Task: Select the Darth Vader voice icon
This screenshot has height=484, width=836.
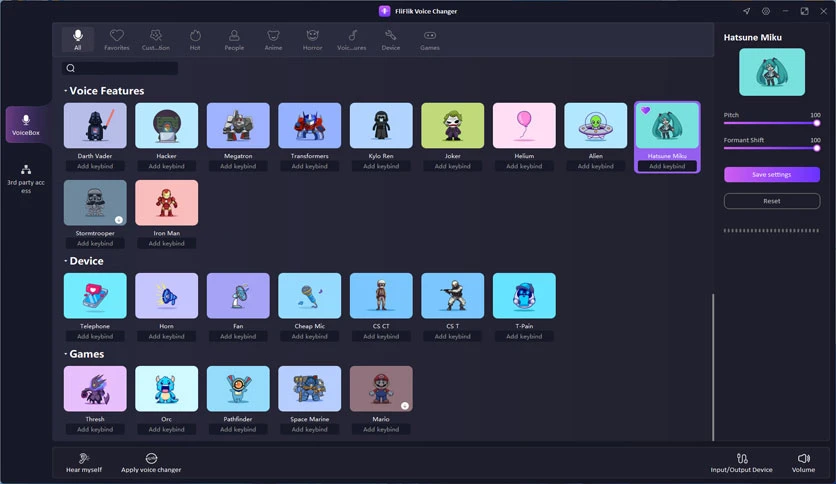Action: click(95, 126)
